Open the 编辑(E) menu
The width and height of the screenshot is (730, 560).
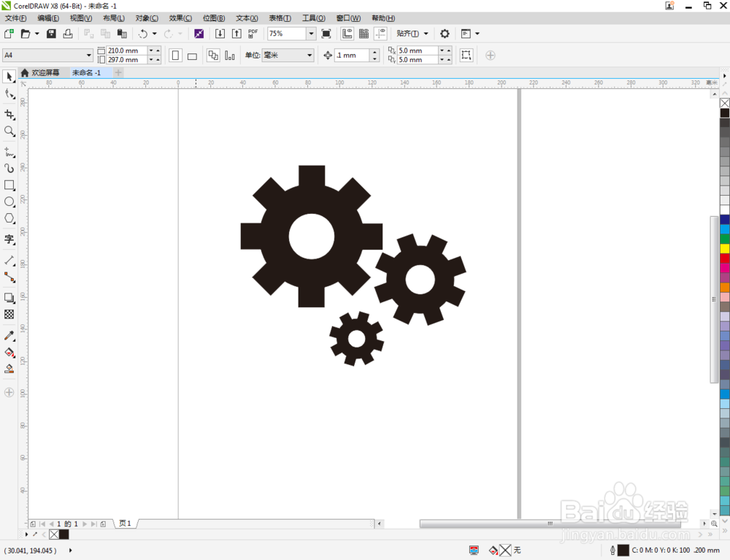(48, 18)
